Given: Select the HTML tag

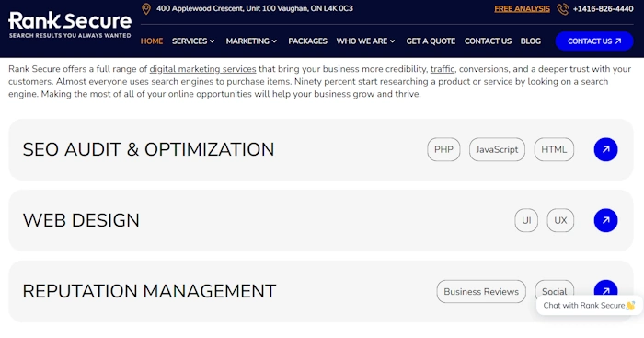Looking at the screenshot, I should pos(554,150).
